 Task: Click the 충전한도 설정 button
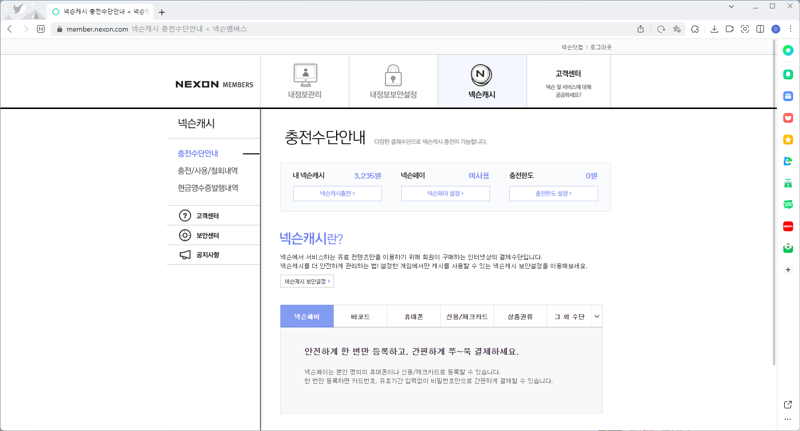point(554,193)
